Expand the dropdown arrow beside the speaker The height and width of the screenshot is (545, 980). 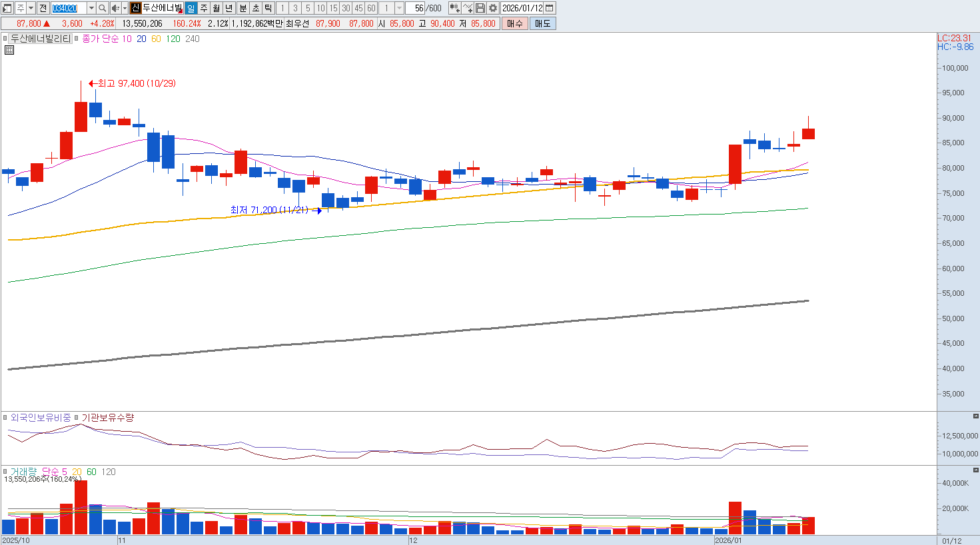(125, 8)
